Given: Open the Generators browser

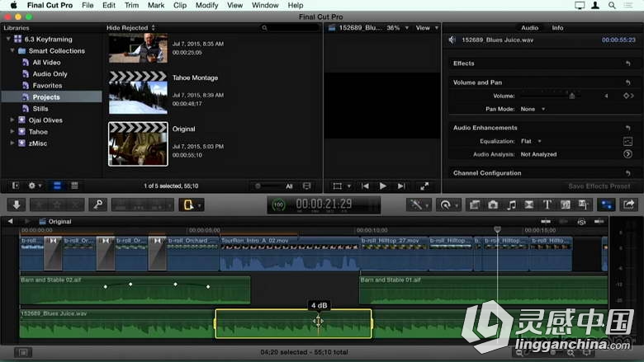Looking at the screenshot, I should click(x=565, y=205).
